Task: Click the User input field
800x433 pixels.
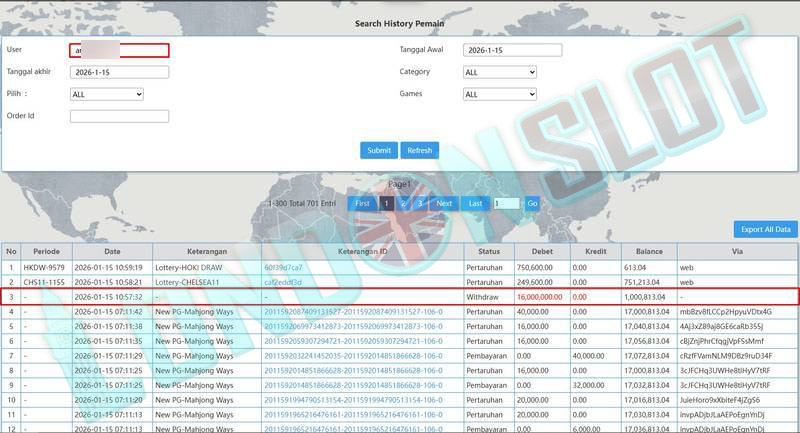Action: (x=119, y=50)
